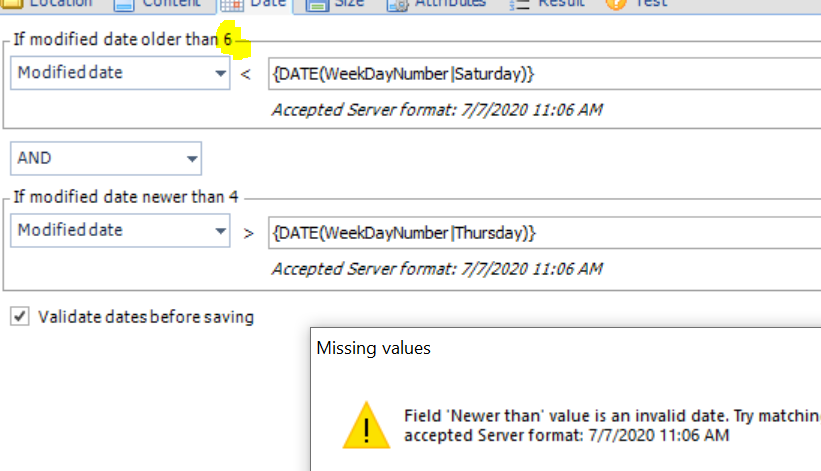
Task: Click the Thursday date value field
Action: pyautogui.click(x=540, y=232)
